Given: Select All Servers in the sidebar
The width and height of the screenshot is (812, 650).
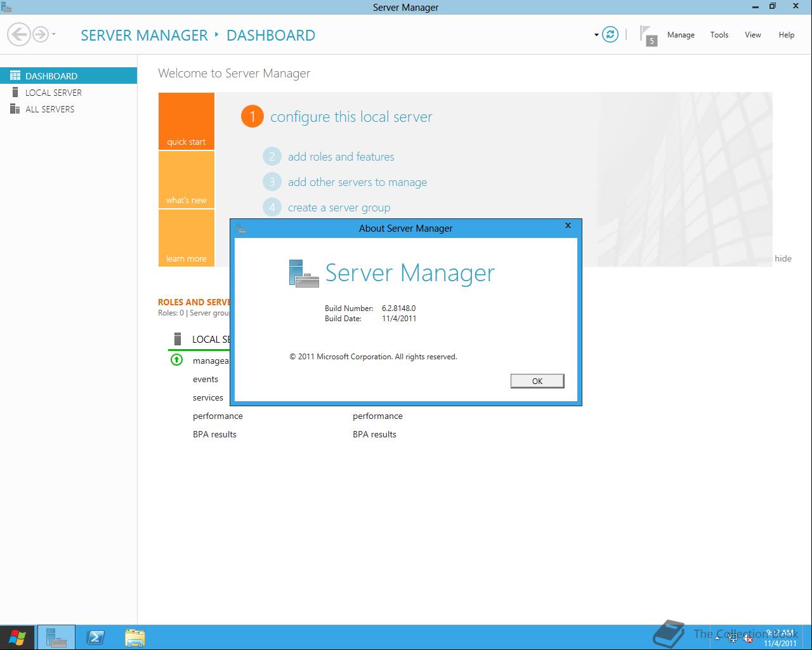Looking at the screenshot, I should (69, 109).
